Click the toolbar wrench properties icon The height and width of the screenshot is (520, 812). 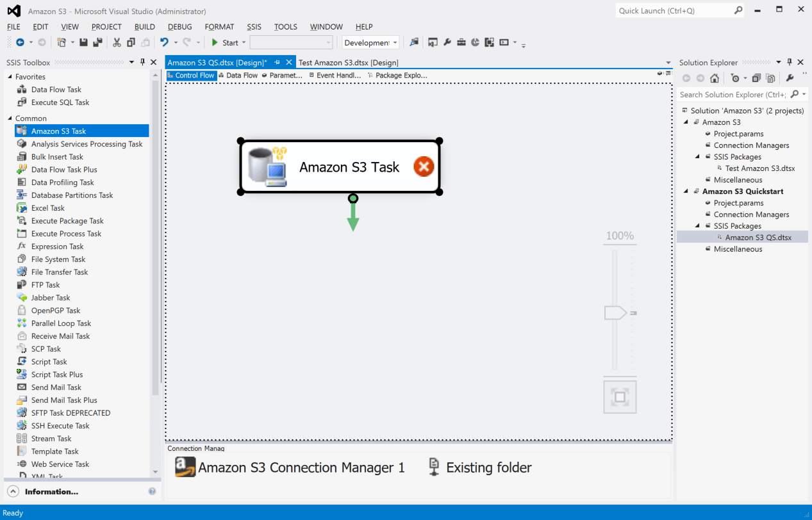[x=447, y=43]
